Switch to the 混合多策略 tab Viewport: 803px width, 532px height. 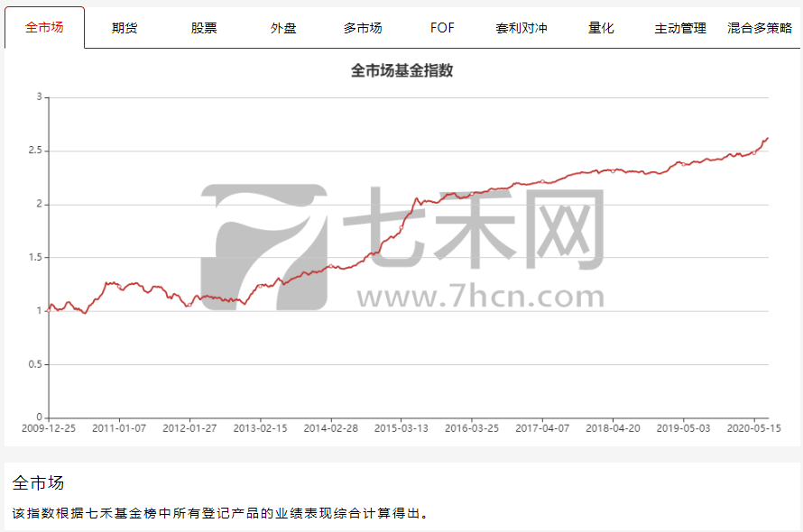pos(760,28)
